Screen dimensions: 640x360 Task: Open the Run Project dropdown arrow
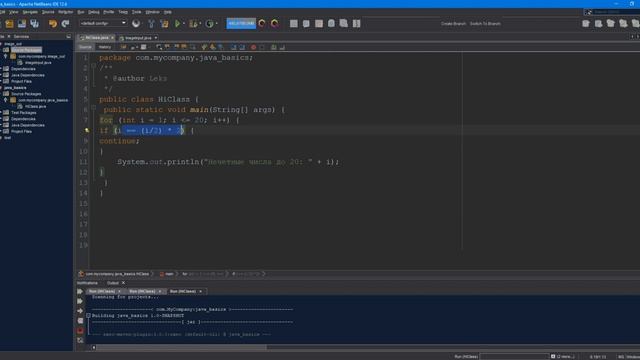[x=184, y=24]
